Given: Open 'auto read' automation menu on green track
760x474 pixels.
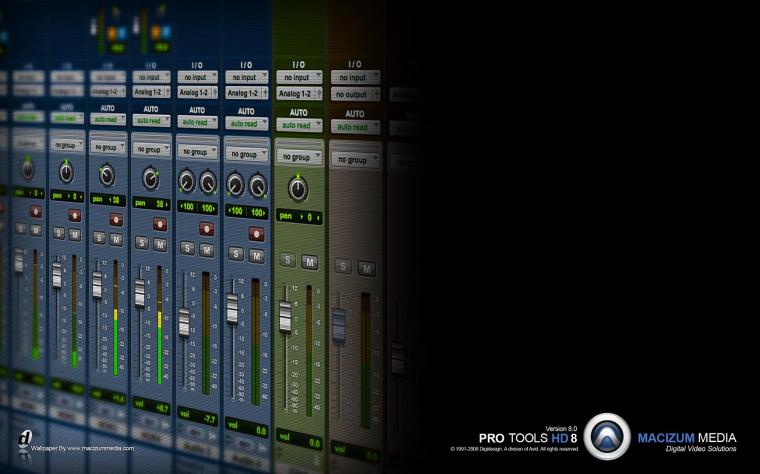Looking at the screenshot, I should pos(299,125).
